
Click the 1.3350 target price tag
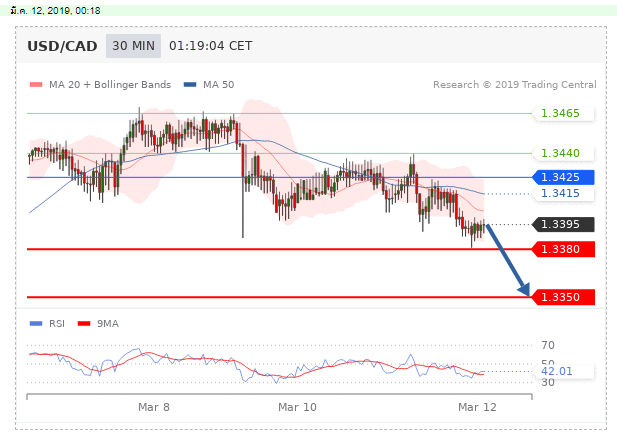pyautogui.click(x=563, y=297)
